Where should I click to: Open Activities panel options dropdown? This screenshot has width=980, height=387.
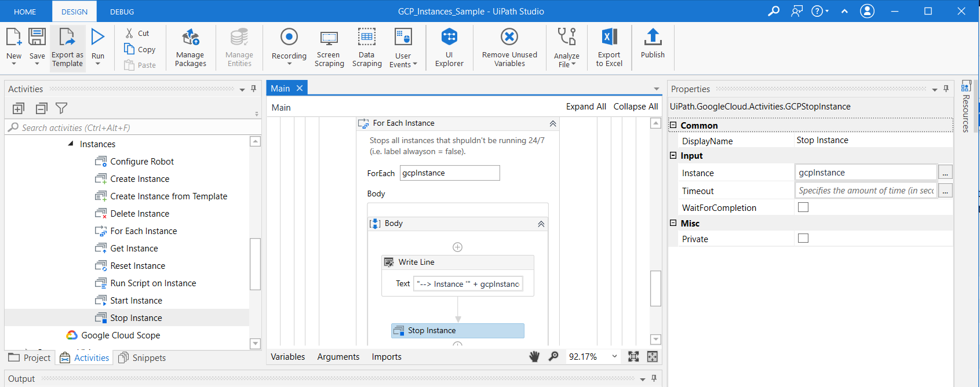point(242,89)
